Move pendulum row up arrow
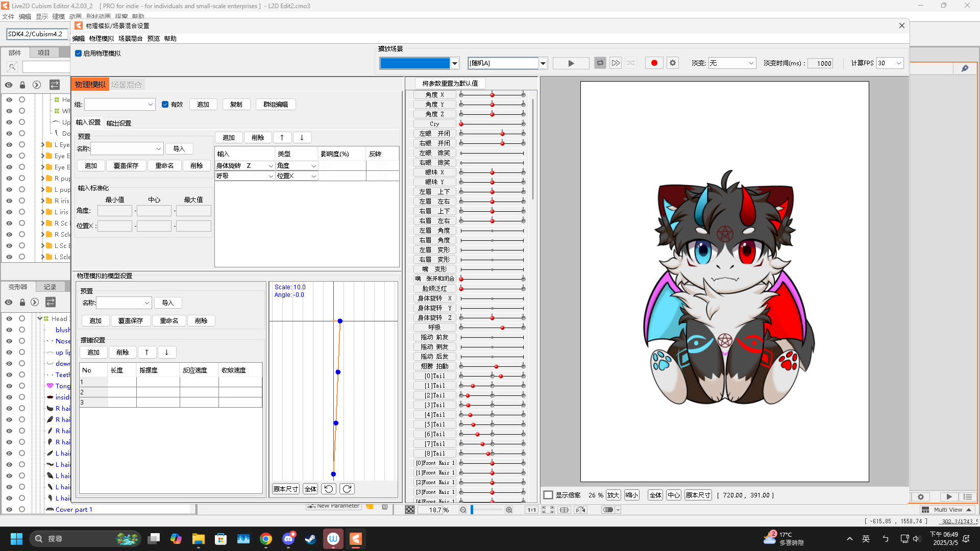The width and height of the screenshot is (980, 551). pyautogui.click(x=146, y=353)
